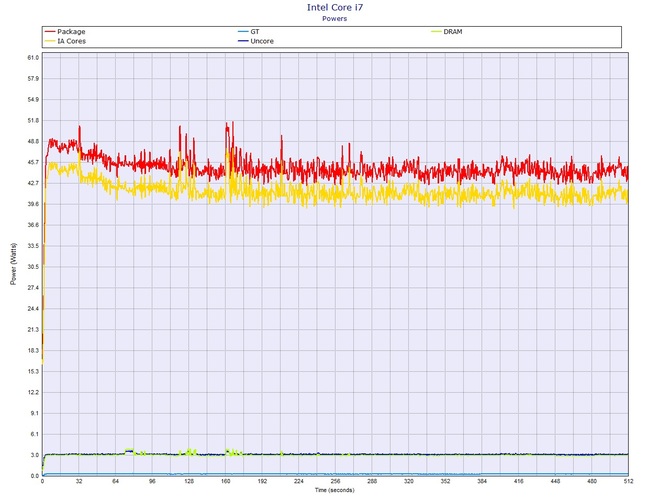Click the 480 x-axis time label
The image size is (670, 502).
[x=592, y=481]
